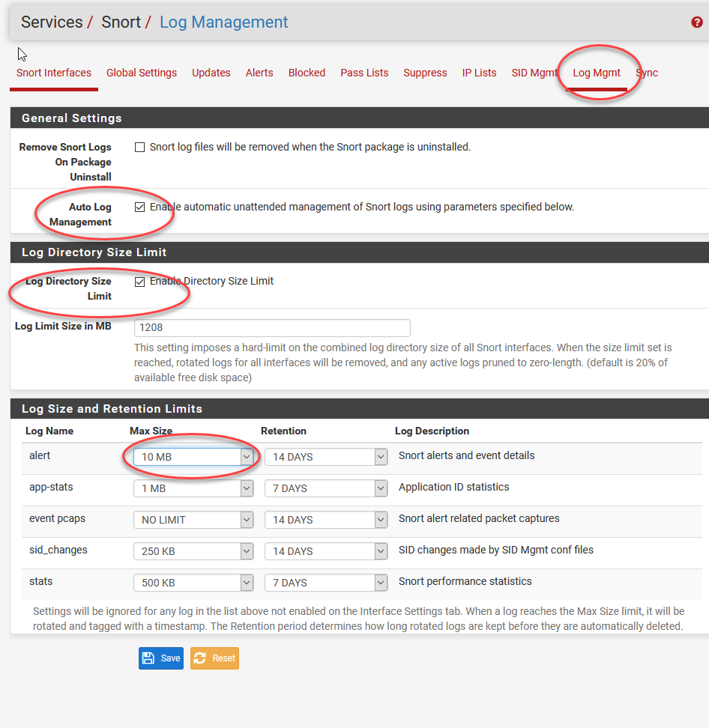709x728 pixels.
Task: Open the alert Retention dropdown
Action: click(x=326, y=457)
